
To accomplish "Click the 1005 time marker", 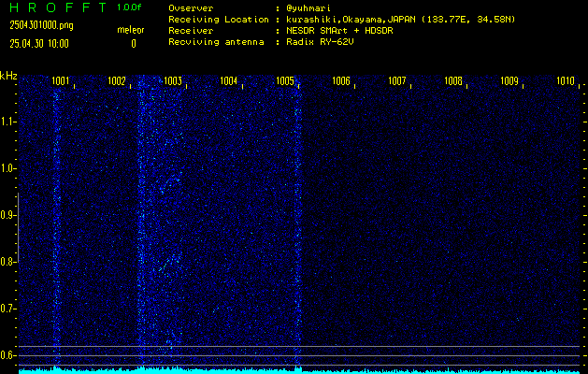I will point(285,81).
